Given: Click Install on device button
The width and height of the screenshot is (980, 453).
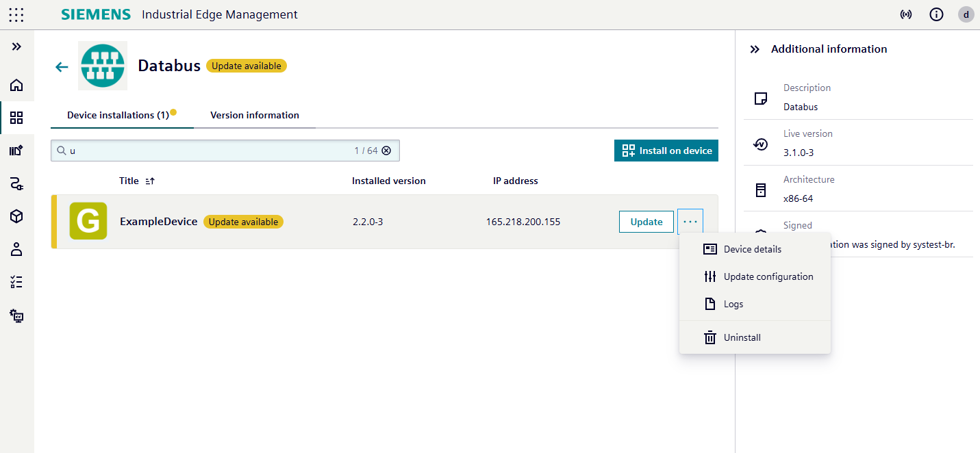Looking at the screenshot, I should [x=666, y=151].
